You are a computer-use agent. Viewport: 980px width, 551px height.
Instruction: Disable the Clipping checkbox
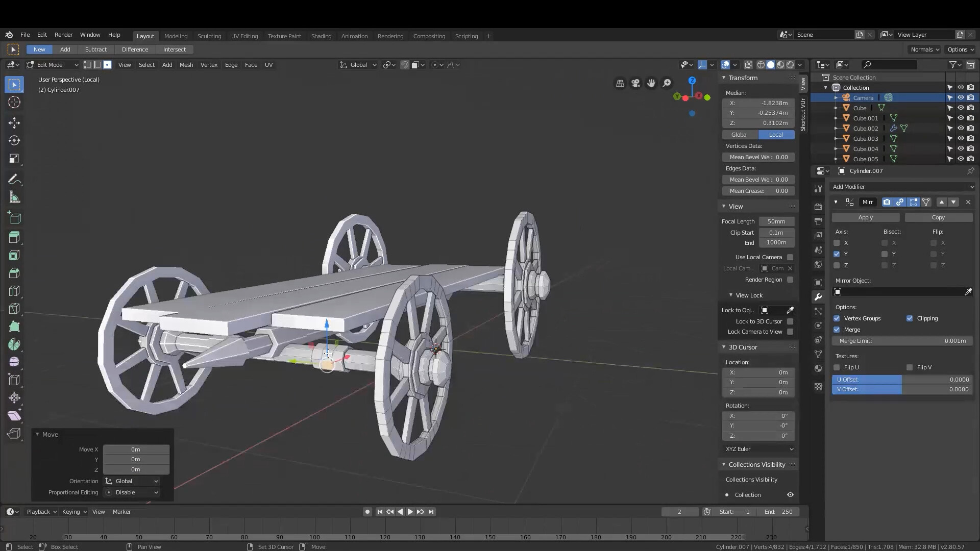pos(910,318)
